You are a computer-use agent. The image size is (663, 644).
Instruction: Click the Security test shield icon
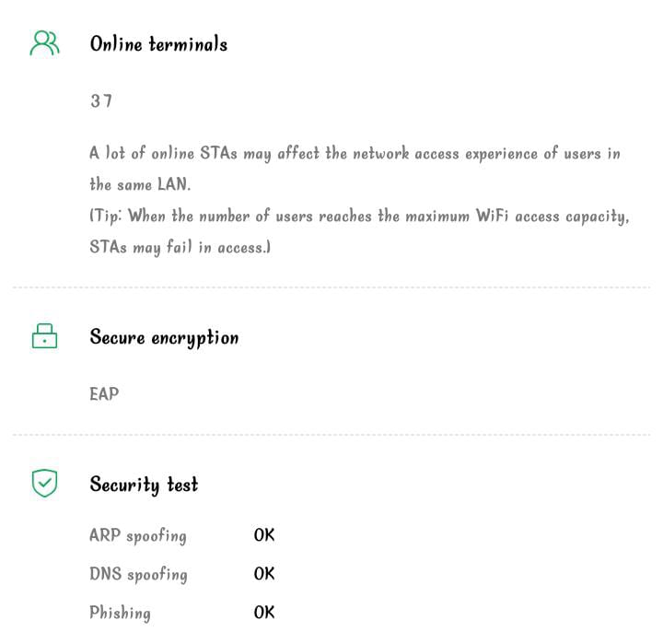pyautogui.click(x=44, y=483)
